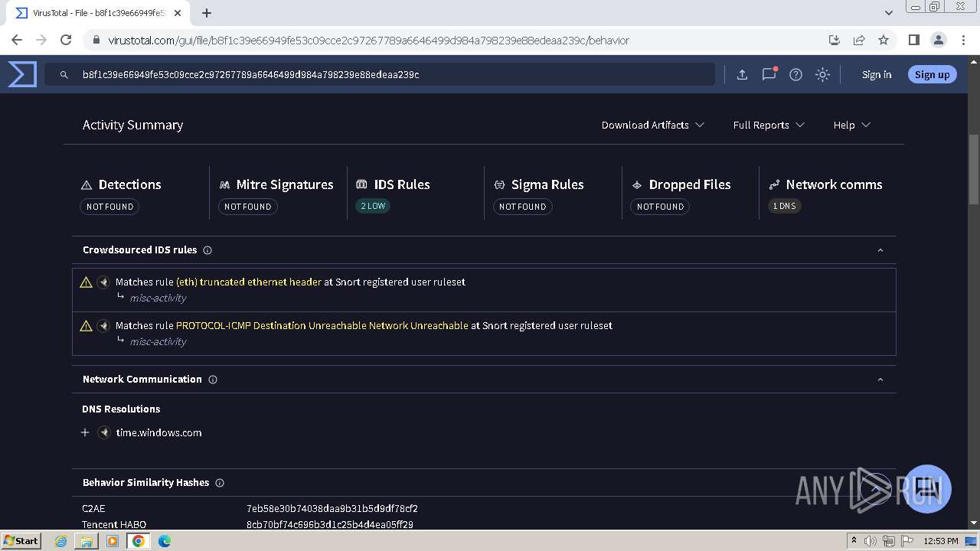
Task: Open the Chrome three-dot menu
Action: (x=963, y=40)
